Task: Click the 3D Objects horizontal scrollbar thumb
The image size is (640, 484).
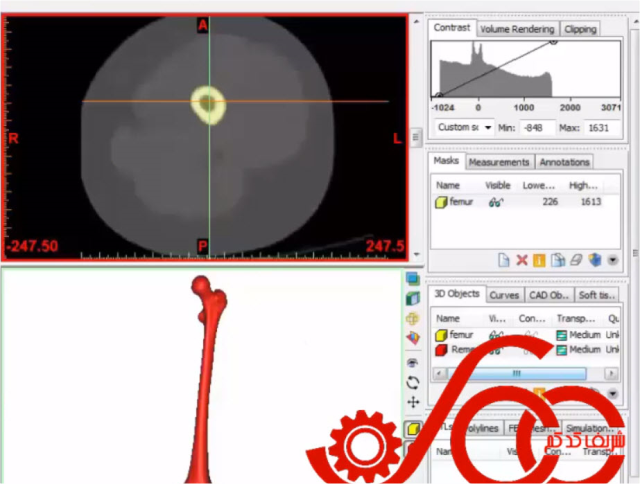Action: pyautogui.click(x=517, y=373)
